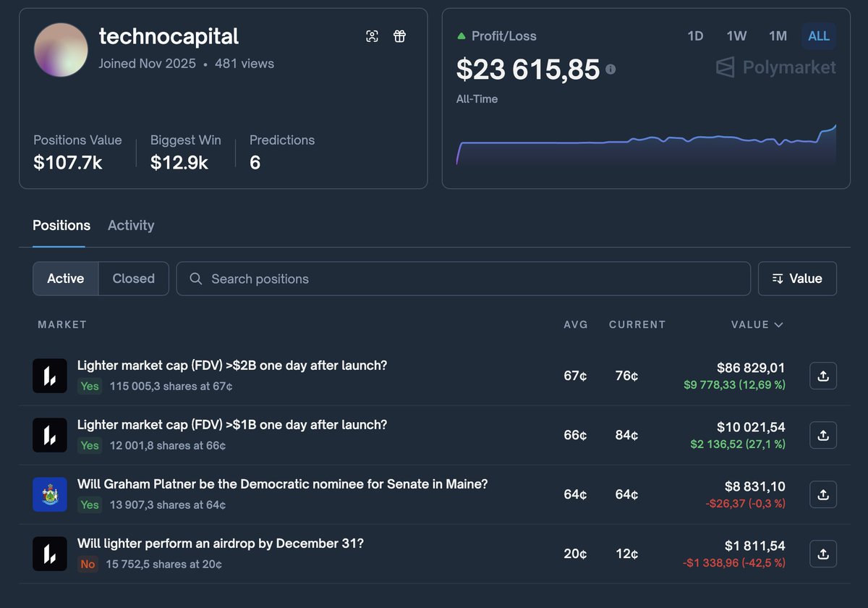Click the Search positions field
Screen dimensions: 868x608
tap(463, 279)
